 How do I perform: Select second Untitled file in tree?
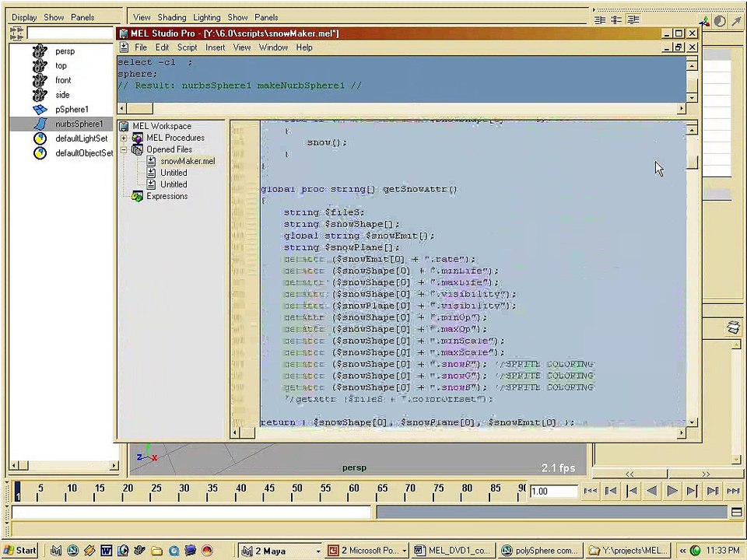[x=174, y=184]
